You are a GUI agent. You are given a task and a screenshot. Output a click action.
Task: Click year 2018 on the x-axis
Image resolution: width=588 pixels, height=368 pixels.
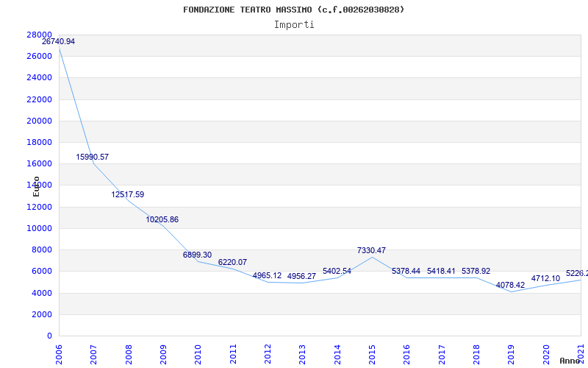pos(476,354)
